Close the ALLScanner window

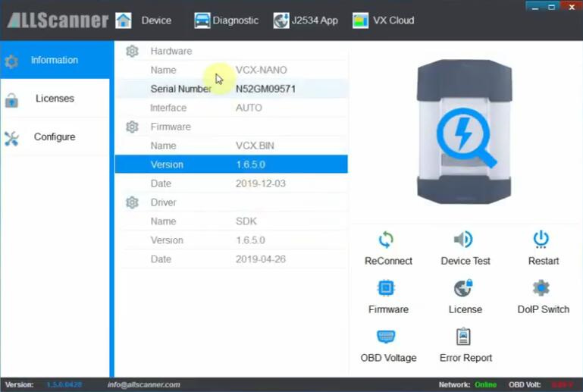point(572,7)
